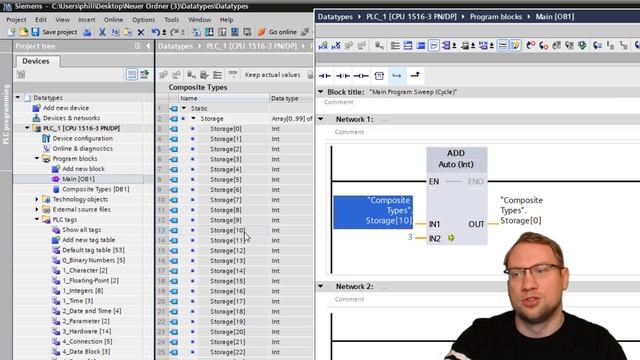Toggle the favorites display icon in editor toolbar
Image resolution: width=640 pixels, height=360 pixels.
click(x=516, y=46)
